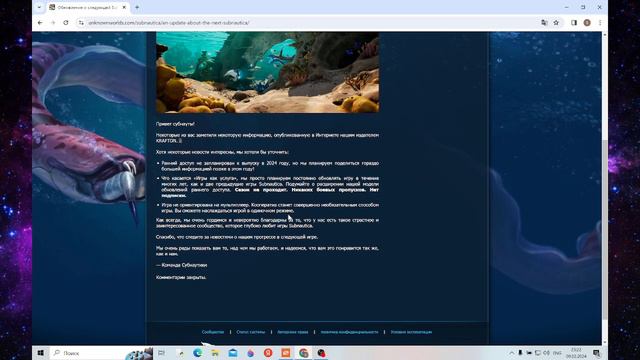Image resolution: width=640 pixels, height=360 pixels.
Task: Open the taskbar clock and date
Action: click(x=576, y=353)
